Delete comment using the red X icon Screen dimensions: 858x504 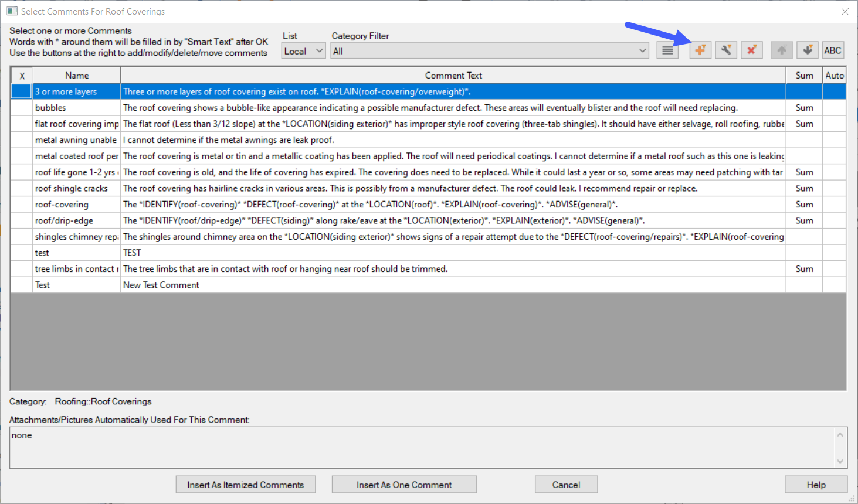click(751, 50)
